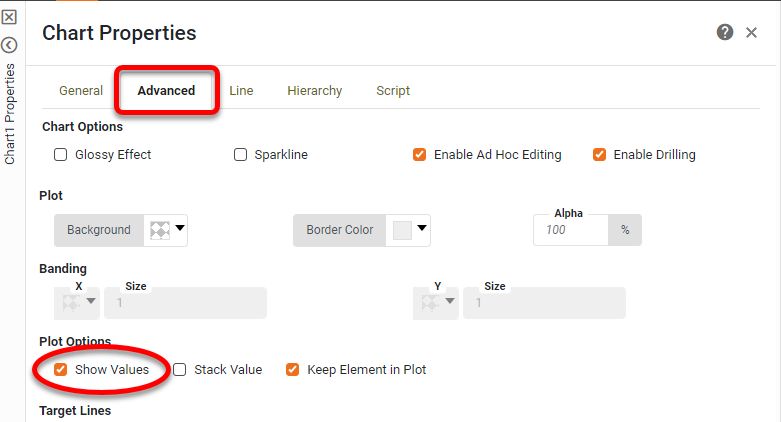The height and width of the screenshot is (422, 781).
Task: Enable the Glossy Effect checkbox
Action: click(x=61, y=155)
